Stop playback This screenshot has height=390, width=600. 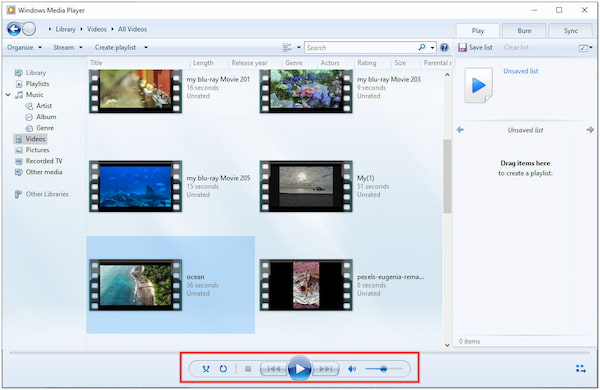[x=248, y=369]
